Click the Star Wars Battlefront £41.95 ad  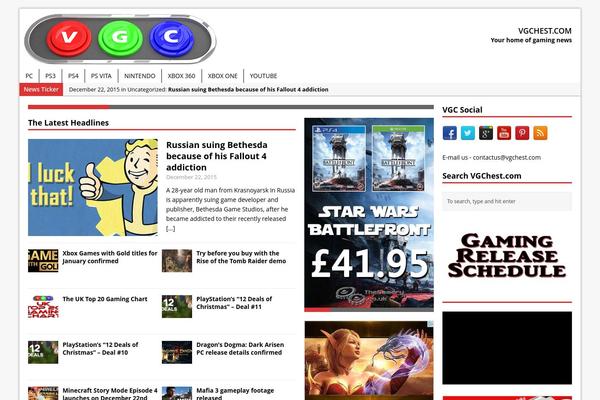(369, 214)
